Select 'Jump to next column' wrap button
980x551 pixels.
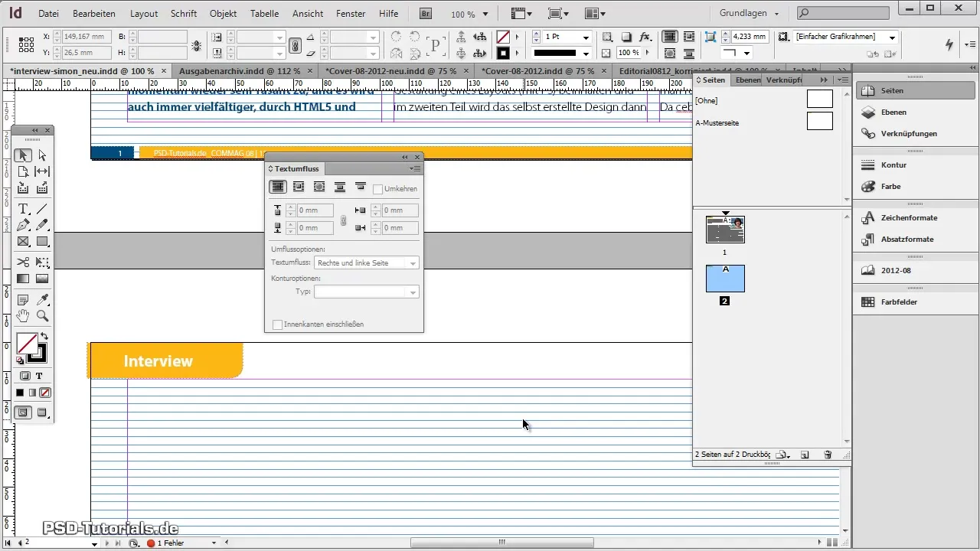tap(360, 187)
